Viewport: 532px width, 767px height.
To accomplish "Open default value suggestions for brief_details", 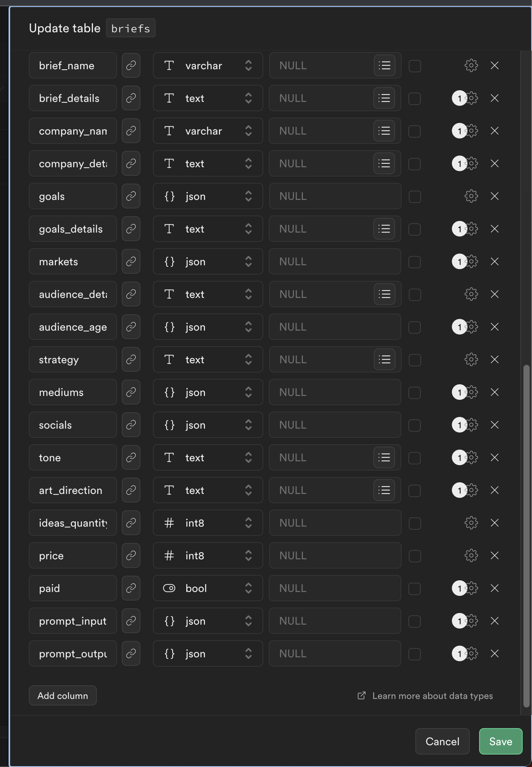I will pos(384,98).
